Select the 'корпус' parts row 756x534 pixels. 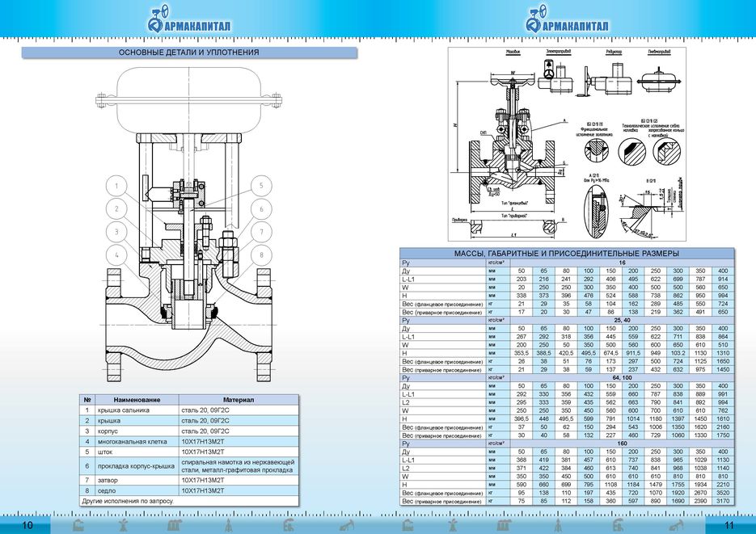189,431
